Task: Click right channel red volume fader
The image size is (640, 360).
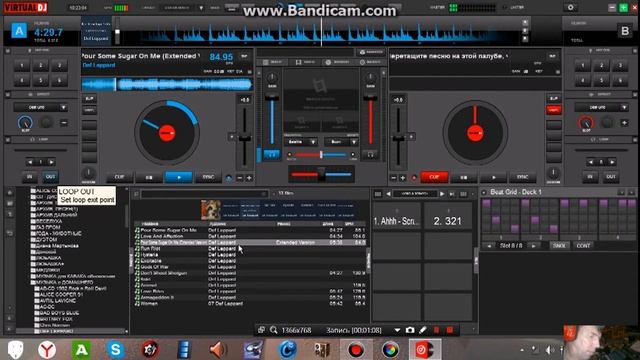Action: pos(370,98)
